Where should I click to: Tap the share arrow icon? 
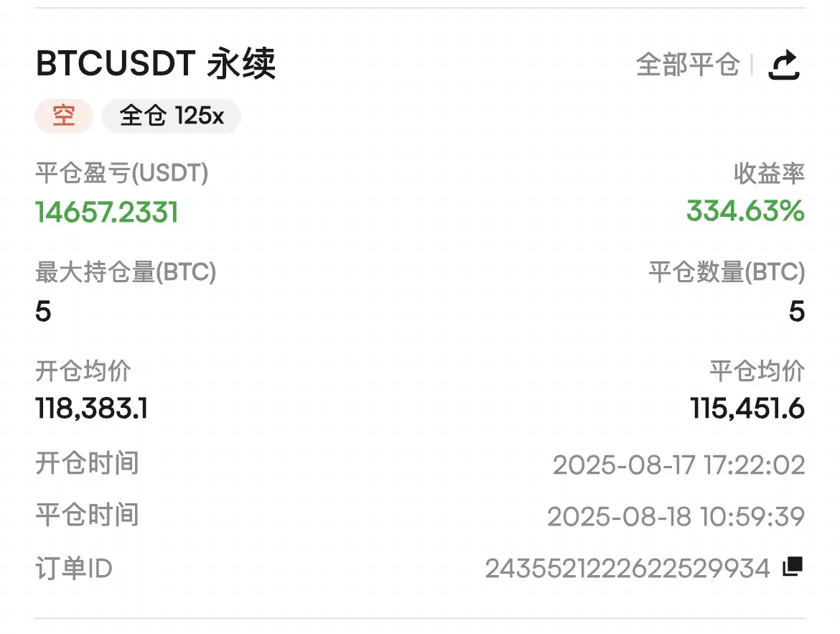pos(784,65)
